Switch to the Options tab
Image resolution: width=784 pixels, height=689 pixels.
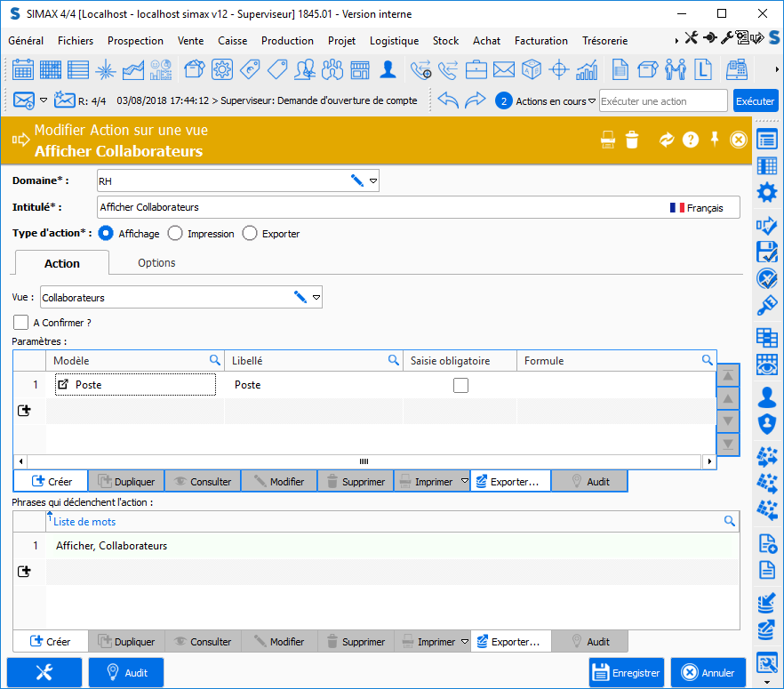[156, 262]
